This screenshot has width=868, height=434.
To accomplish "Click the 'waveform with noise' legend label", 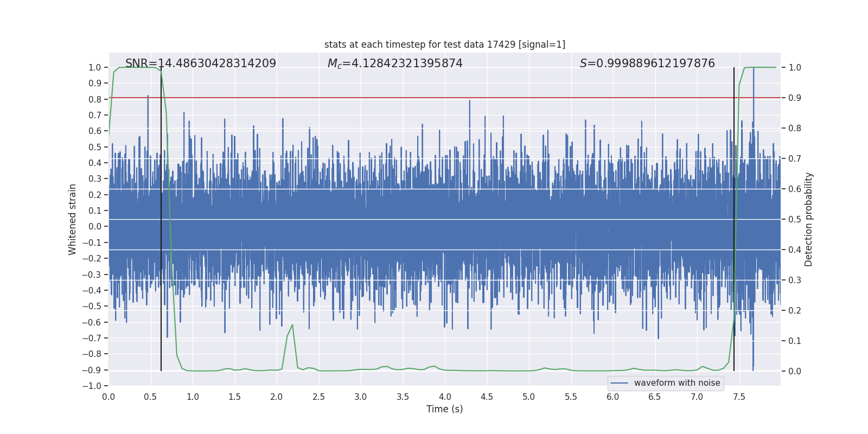I will point(676,383).
